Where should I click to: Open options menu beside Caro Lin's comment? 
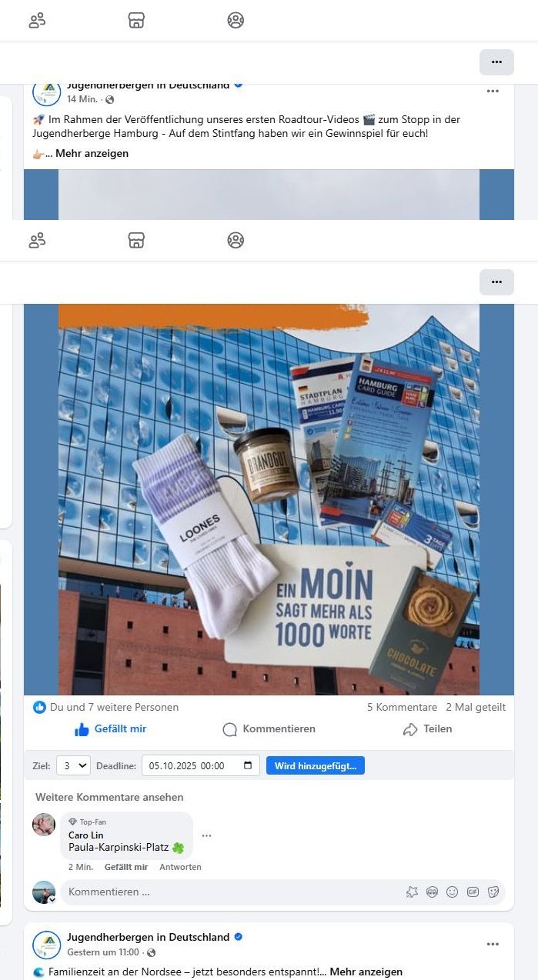click(206, 835)
